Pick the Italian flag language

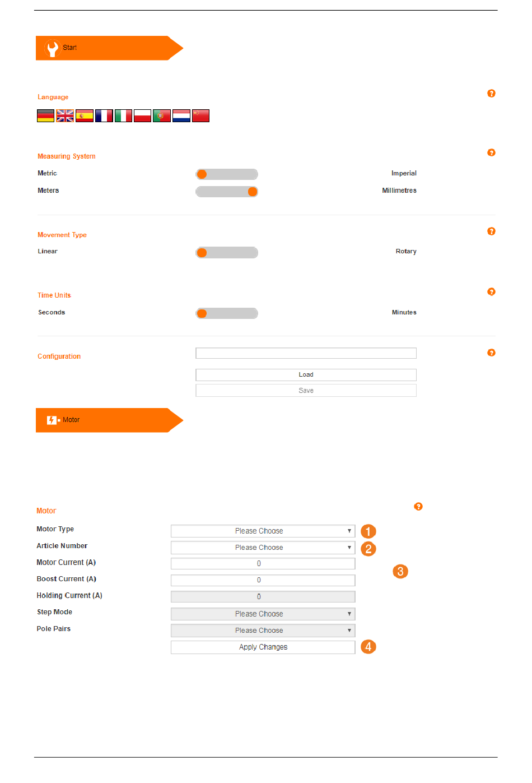pos(123,116)
